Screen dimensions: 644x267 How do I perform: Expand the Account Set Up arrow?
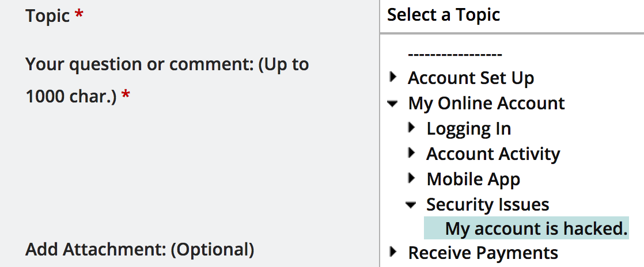pos(393,77)
